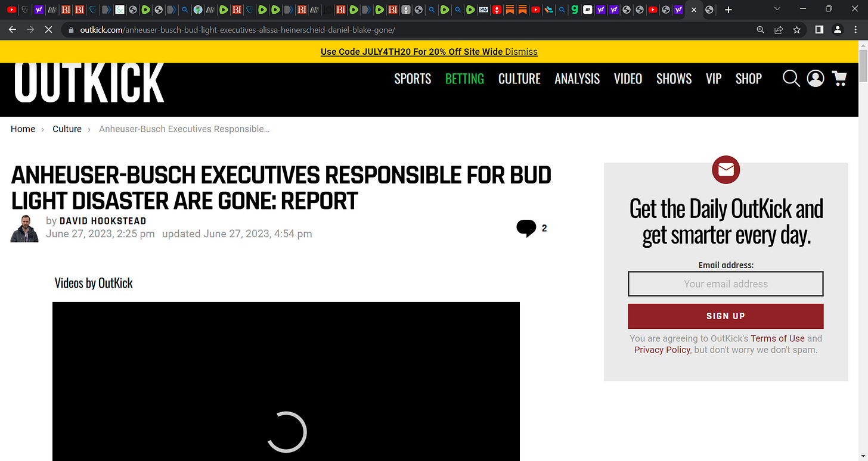Click the zoom magnifier in address bar
The height and width of the screenshot is (461, 868).
click(760, 30)
